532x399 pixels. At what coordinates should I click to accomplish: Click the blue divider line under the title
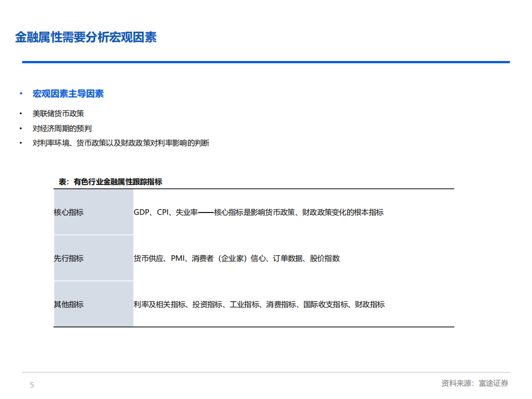(266, 63)
